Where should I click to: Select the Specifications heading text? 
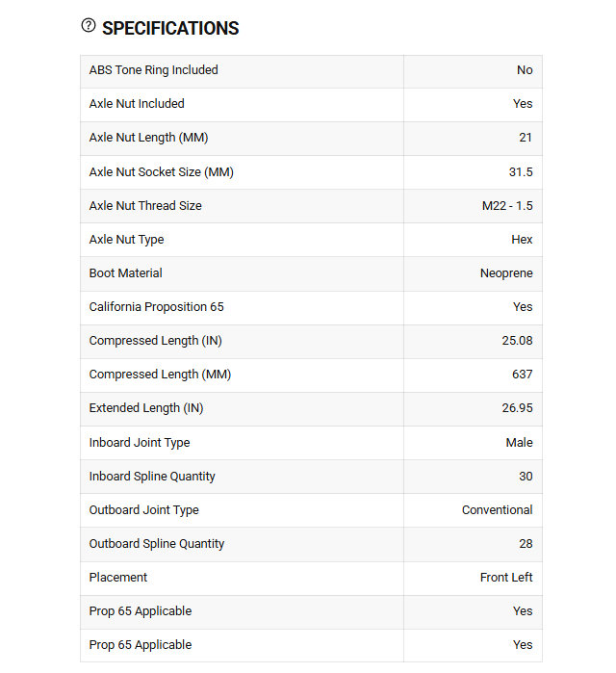pos(170,28)
